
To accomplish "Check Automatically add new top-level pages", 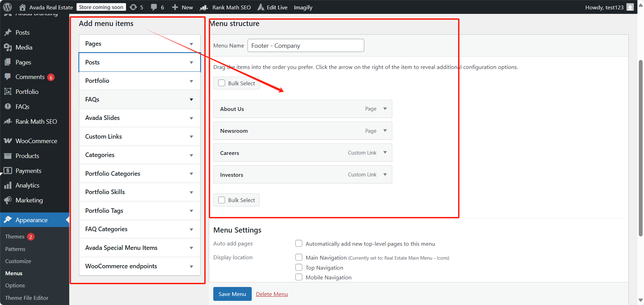I will (x=299, y=244).
